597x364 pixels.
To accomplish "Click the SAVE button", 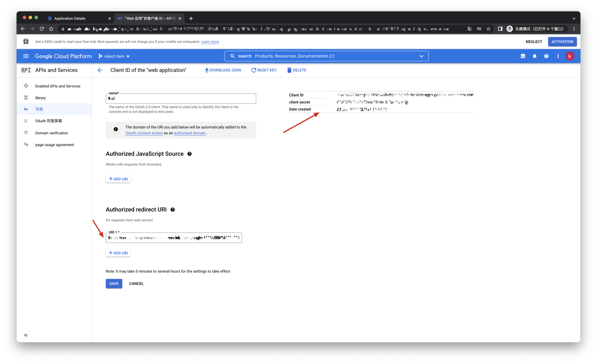I will click(x=114, y=284).
